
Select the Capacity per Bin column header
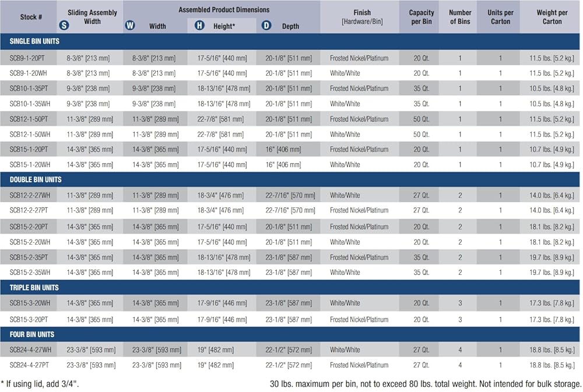point(422,17)
